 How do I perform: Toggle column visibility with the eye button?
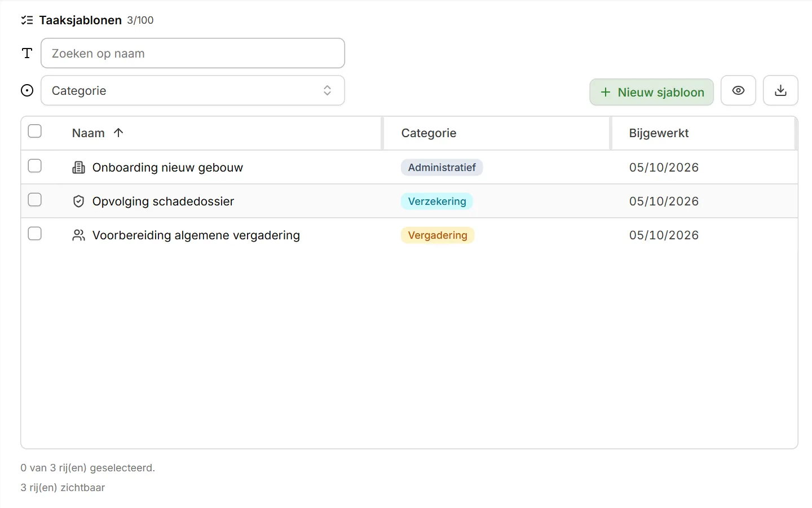click(738, 90)
